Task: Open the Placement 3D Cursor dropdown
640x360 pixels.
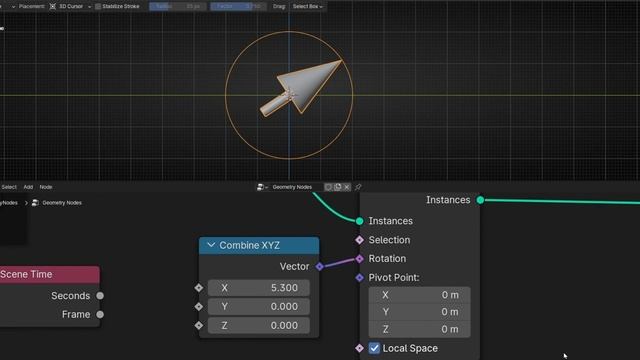Action: pos(70,6)
